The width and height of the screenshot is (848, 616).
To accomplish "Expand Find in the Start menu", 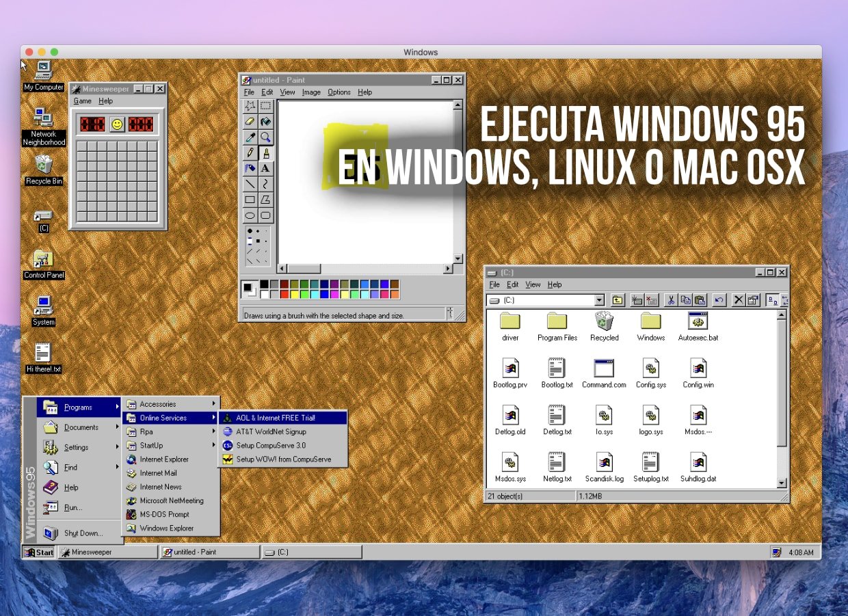I will (80, 468).
